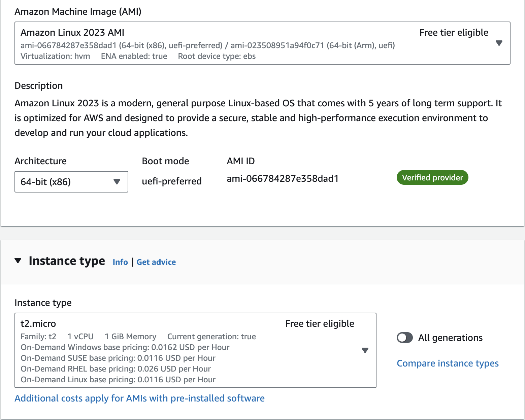Click the green Verified provider badge

pos(432,178)
